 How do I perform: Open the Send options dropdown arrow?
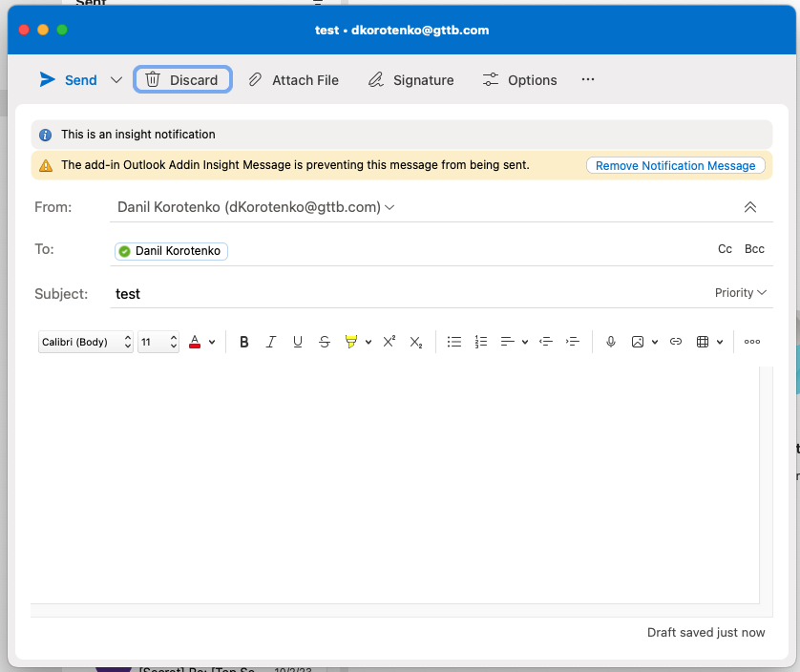click(116, 79)
